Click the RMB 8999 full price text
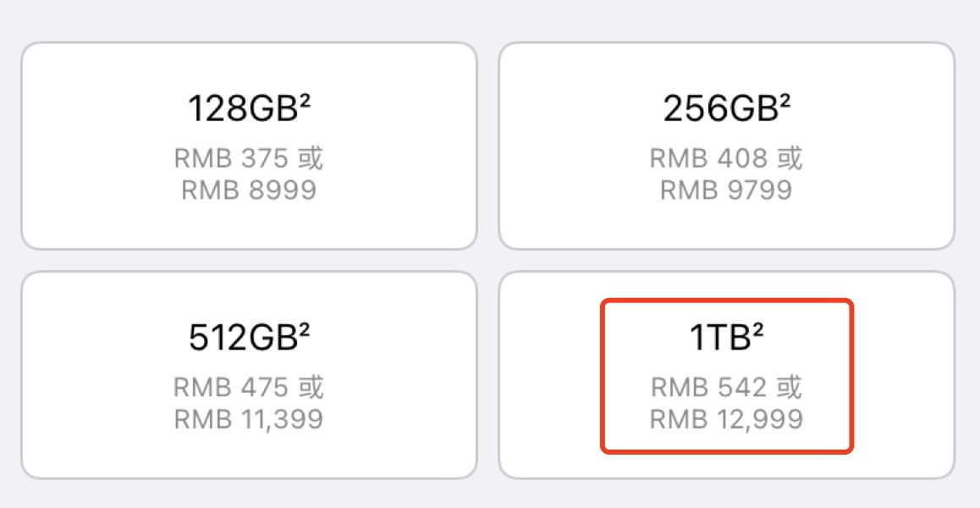 point(249,190)
